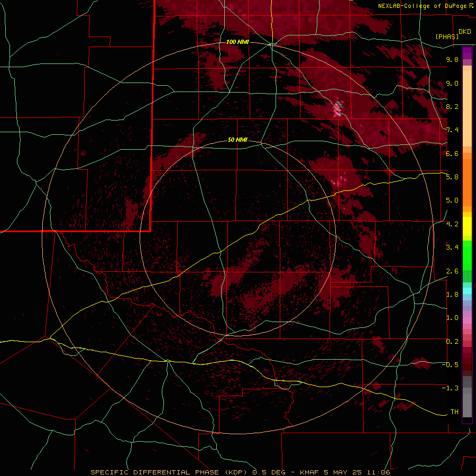Click the 7.4 scale value
Screen dimensions: 476x476
(452, 130)
